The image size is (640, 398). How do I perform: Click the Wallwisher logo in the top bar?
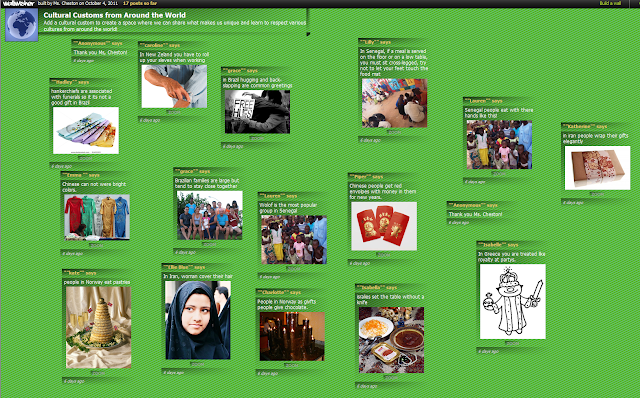[x=18, y=3]
